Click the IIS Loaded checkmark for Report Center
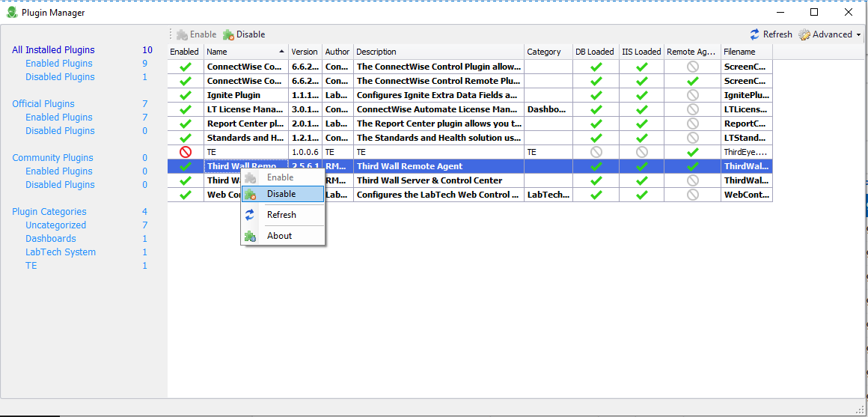The image size is (868, 417). click(x=641, y=124)
